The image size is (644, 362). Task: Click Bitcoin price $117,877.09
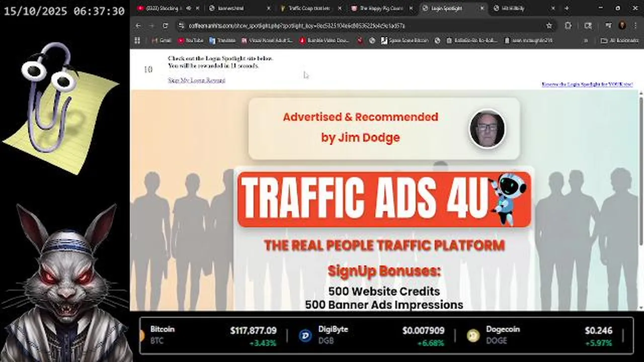[x=253, y=330]
